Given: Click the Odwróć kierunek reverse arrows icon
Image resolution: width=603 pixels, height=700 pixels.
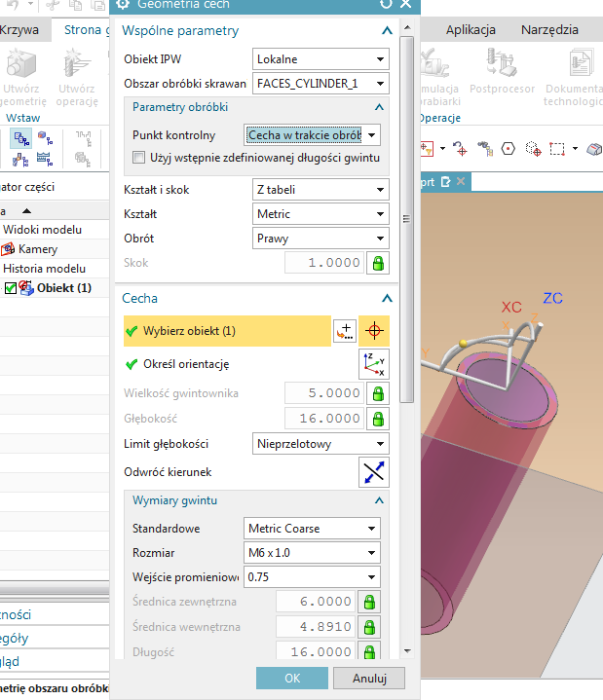Looking at the screenshot, I should 374,472.
